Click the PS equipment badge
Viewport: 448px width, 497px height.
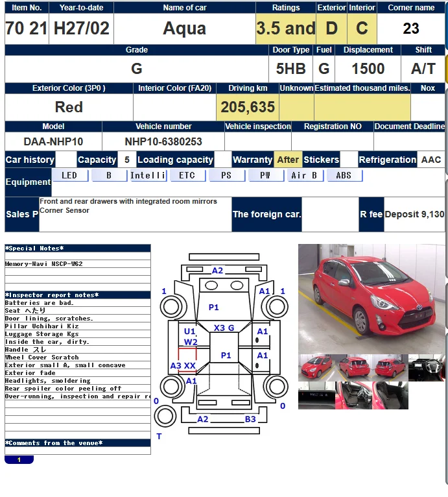226,175
